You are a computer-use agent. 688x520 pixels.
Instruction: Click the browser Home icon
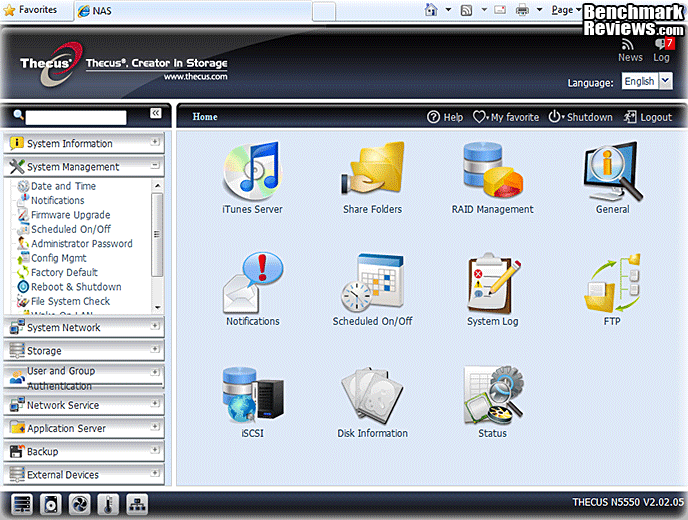click(431, 10)
